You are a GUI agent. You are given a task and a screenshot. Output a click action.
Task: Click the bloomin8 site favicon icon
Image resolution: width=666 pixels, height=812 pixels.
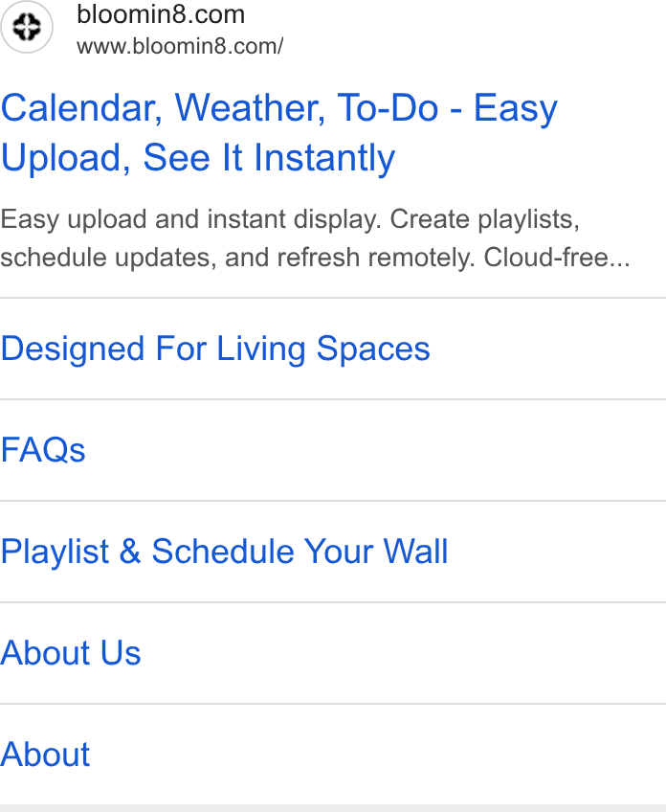click(x=27, y=27)
